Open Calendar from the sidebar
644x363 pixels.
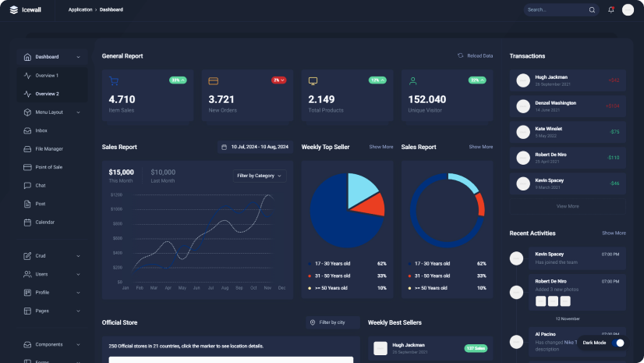(x=44, y=222)
